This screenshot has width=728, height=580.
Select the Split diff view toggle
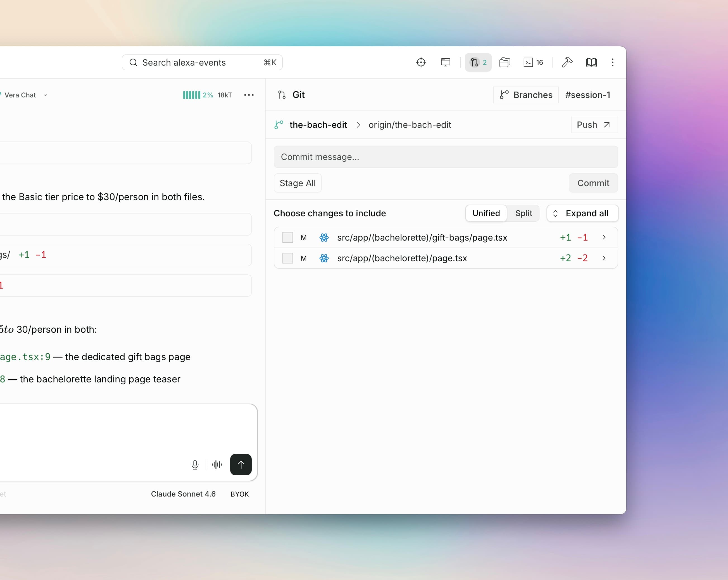524,213
